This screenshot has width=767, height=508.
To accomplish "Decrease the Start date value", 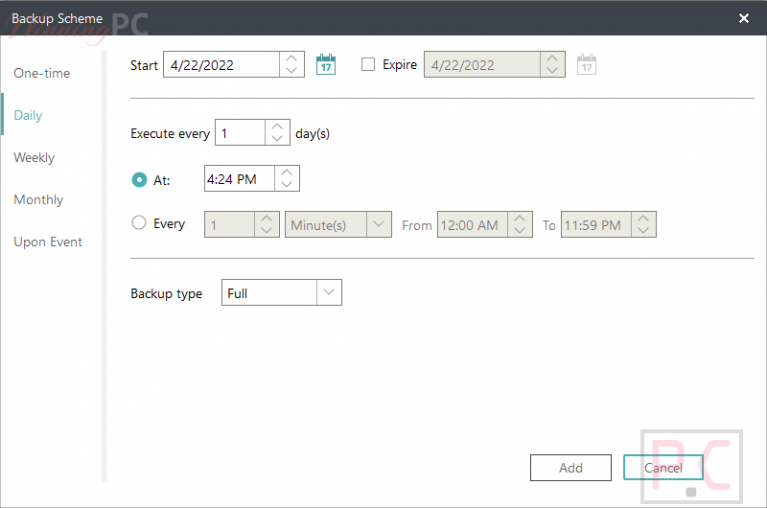I will tap(292, 70).
